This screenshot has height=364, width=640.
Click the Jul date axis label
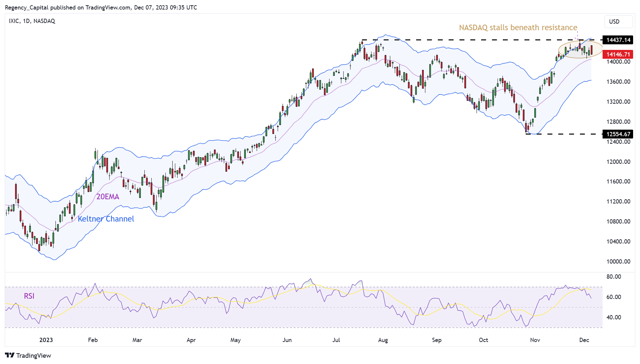[x=336, y=340]
